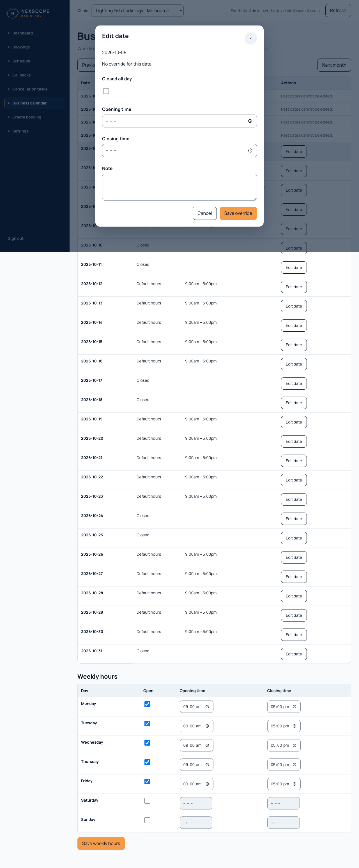Click Save weekly hours button
359x868 pixels.
[x=101, y=843]
